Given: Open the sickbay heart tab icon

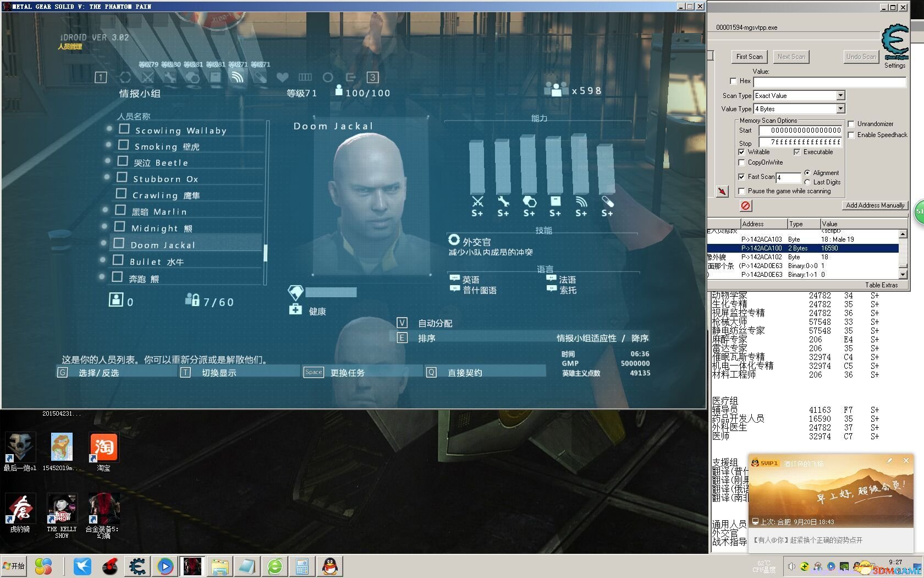Looking at the screenshot, I should click(x=282, y=78).
